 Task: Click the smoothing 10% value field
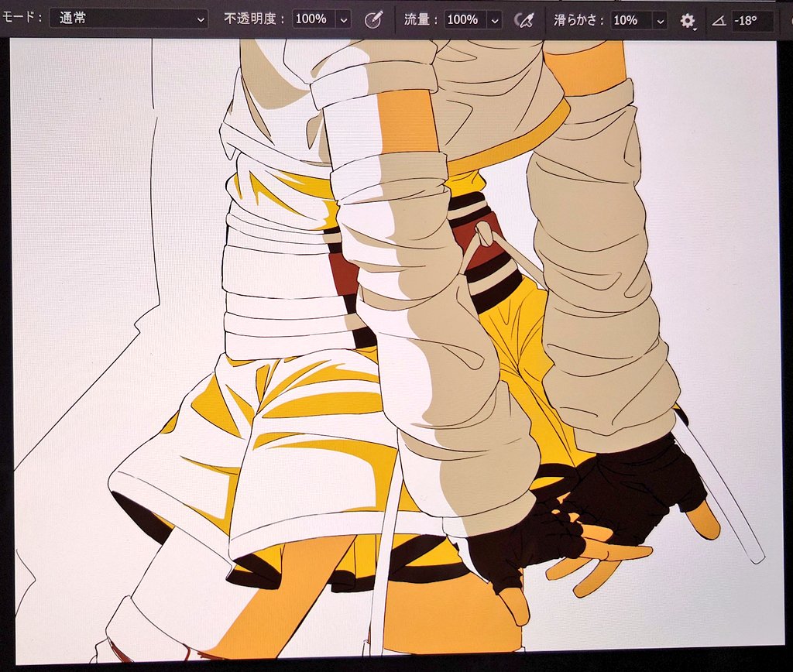tap(630, 20)
